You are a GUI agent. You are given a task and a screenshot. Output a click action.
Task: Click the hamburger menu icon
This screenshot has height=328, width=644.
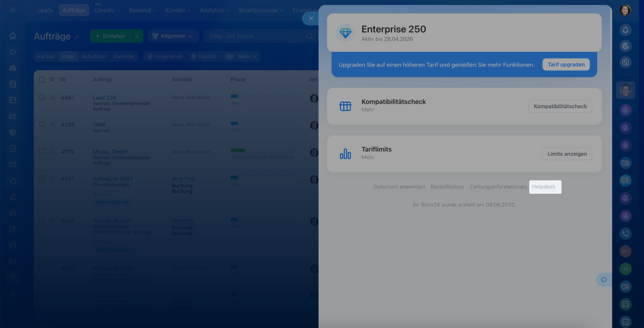pyautogui.click(x=13, y=10)
